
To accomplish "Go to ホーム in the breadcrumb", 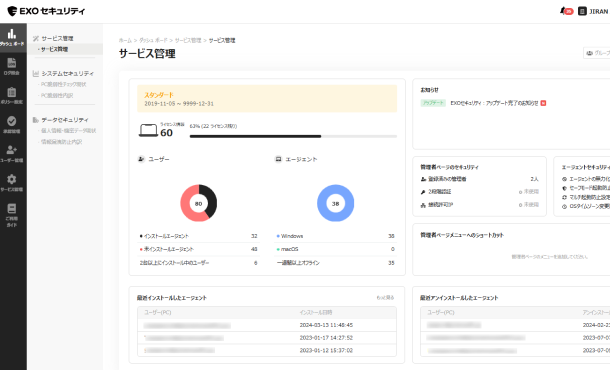I will coord(125,40).
